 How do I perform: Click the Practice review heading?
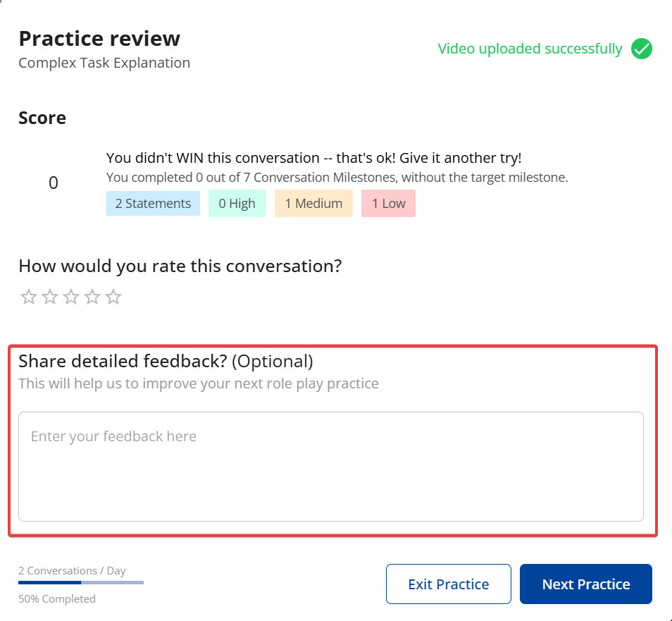[99, 38]
